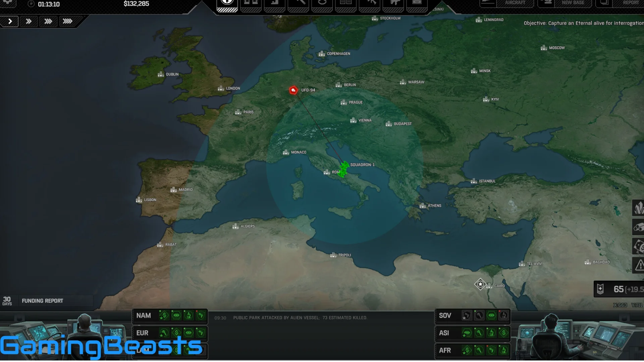644x362 pixels.
Task: Open the Report button
Action: point(620,3)
